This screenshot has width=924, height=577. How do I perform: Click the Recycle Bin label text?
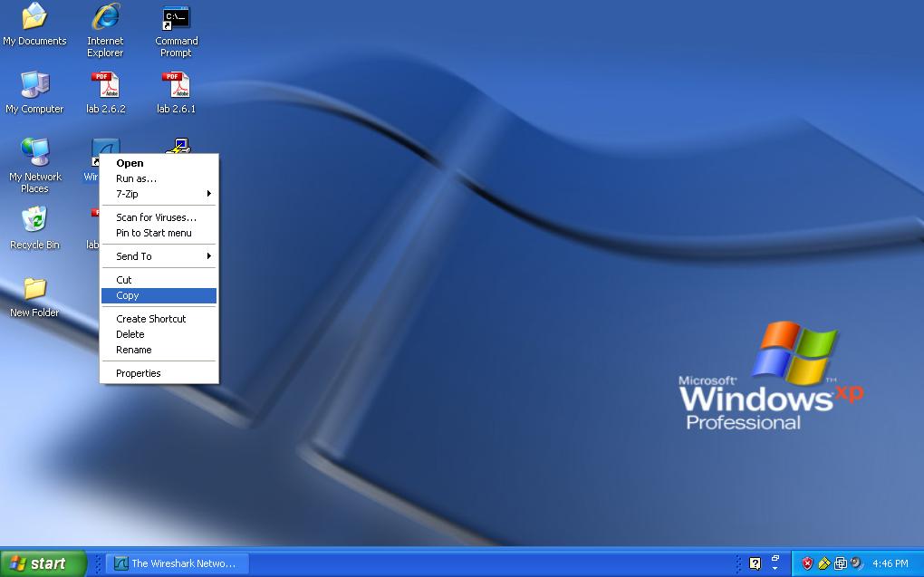[x=34, y=245]
